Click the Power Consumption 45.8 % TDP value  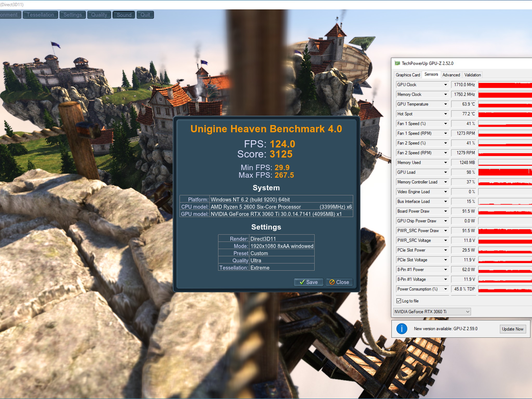464,289
